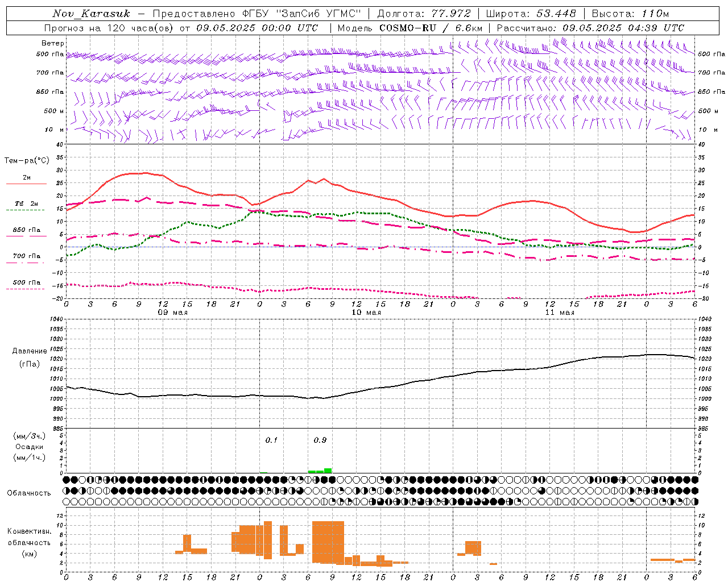Viewport: 728px width, 582px height.
Task: Select the 2м temperature legend entry
Action: point(26,178)
